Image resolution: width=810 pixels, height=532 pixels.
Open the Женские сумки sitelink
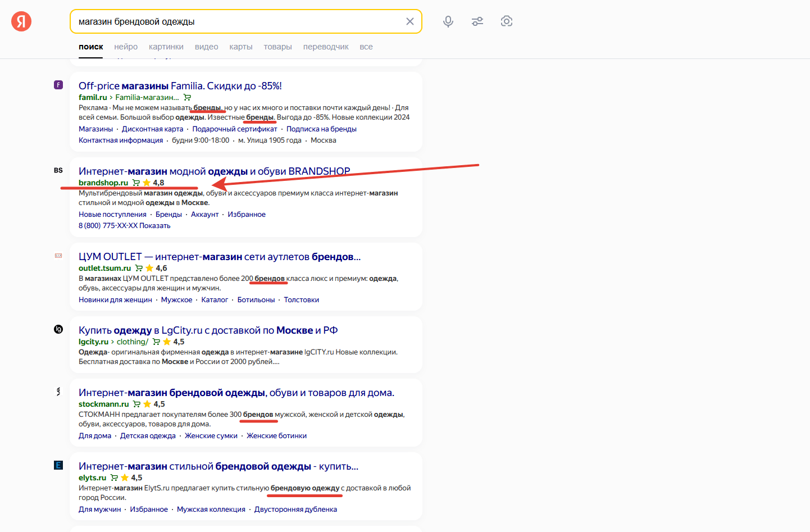(211, 435)
